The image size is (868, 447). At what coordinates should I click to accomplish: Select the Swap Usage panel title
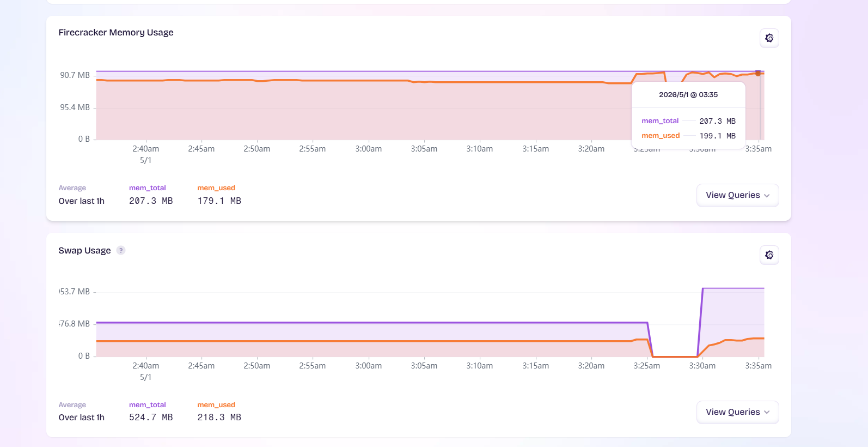pos(84,251)
